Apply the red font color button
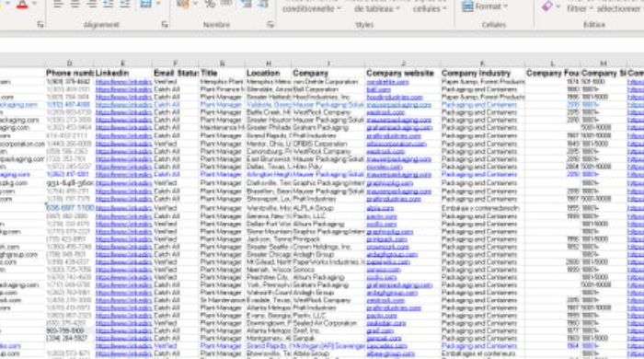Viewport: 644px width, 359px height. pyautogui.click(x=22, y=4)
